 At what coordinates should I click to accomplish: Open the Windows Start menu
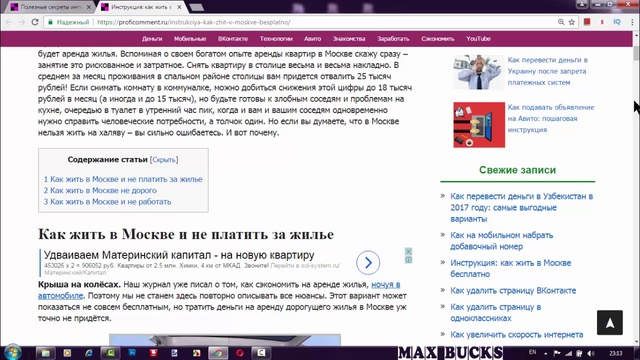coord(12,352)
